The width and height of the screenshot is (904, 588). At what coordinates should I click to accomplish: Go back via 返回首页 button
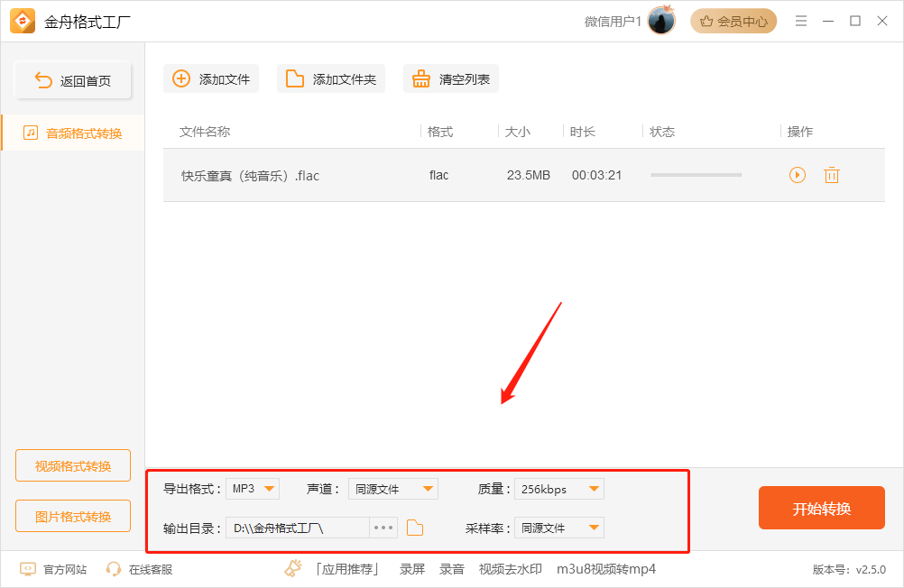(x=73, y=80)
